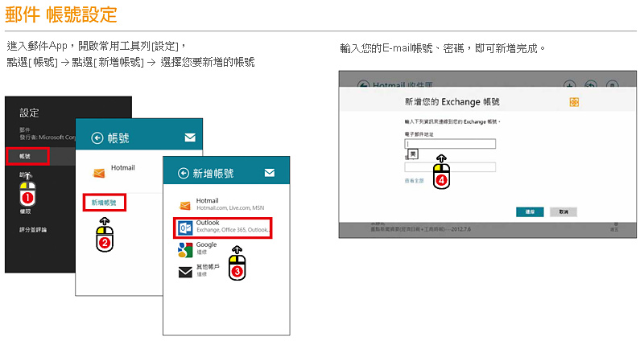Click the 新增帳號 link in 帳號 panel
The height and width of the screenshot is (353, 644).
point(104,203)
